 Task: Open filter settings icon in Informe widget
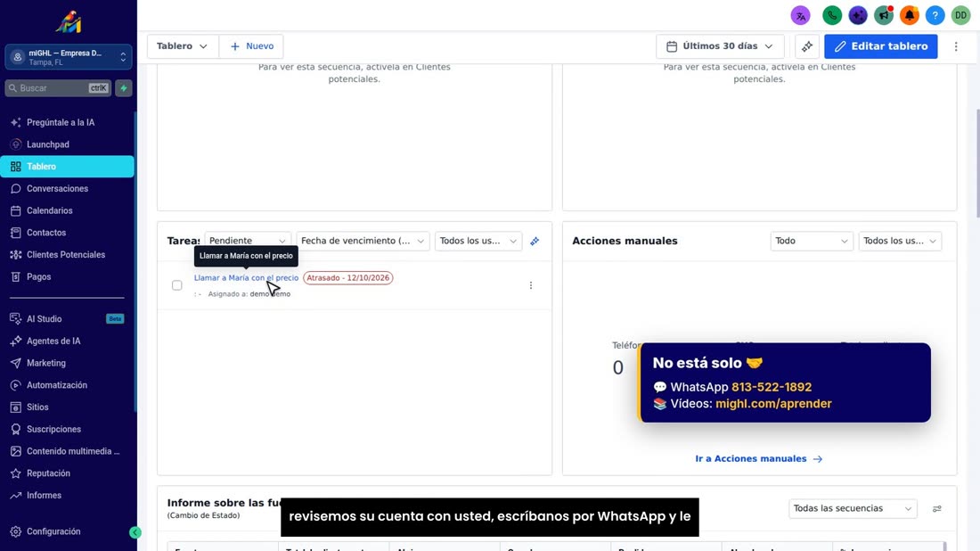[937, 508]
